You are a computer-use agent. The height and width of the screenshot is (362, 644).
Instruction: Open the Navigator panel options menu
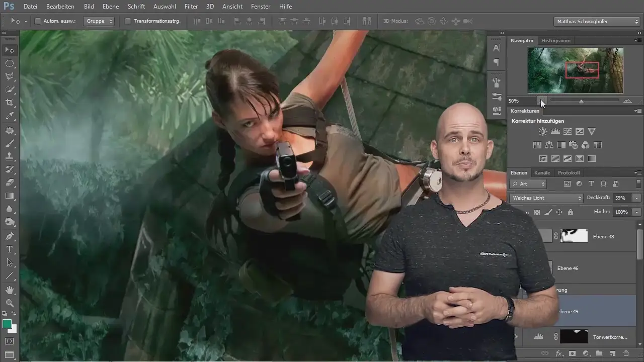pyautogui.click(x=638, y=40)
